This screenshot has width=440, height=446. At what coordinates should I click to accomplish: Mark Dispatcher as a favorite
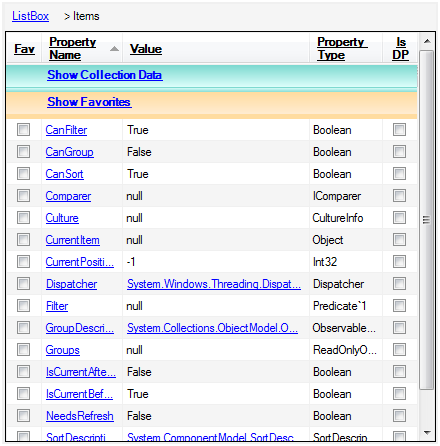tap(23, 284)
